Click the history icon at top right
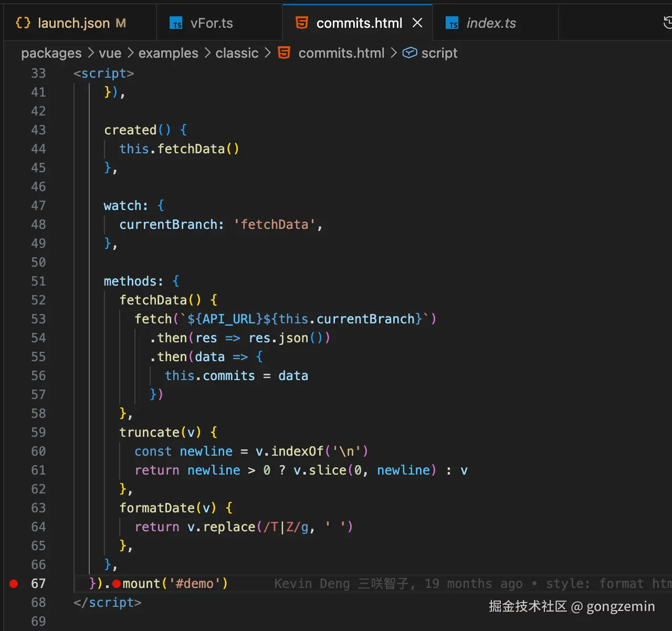 point(667,23)
